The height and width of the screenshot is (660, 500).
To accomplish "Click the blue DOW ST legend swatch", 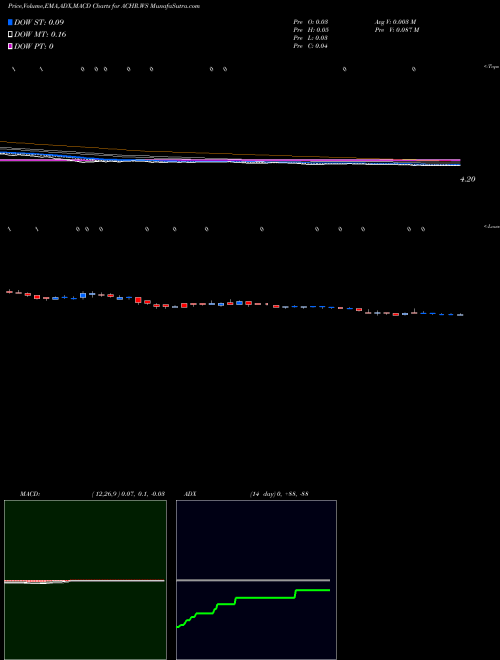I will pos(10,22).
